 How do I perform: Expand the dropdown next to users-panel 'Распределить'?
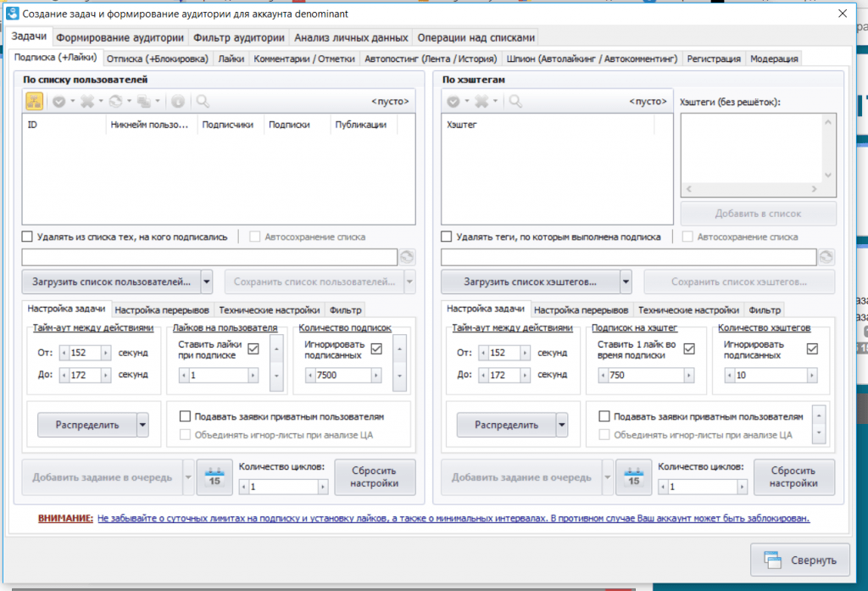pos(142,424)
